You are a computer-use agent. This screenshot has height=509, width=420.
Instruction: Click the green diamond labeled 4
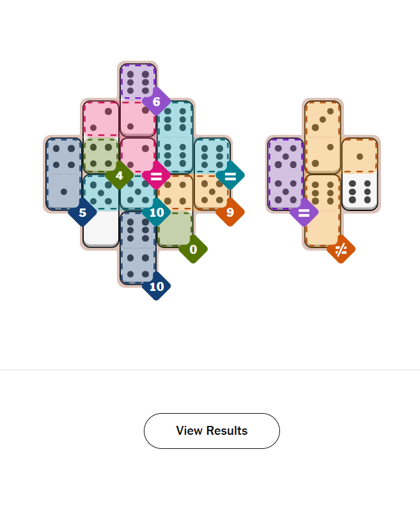(119, 175)
